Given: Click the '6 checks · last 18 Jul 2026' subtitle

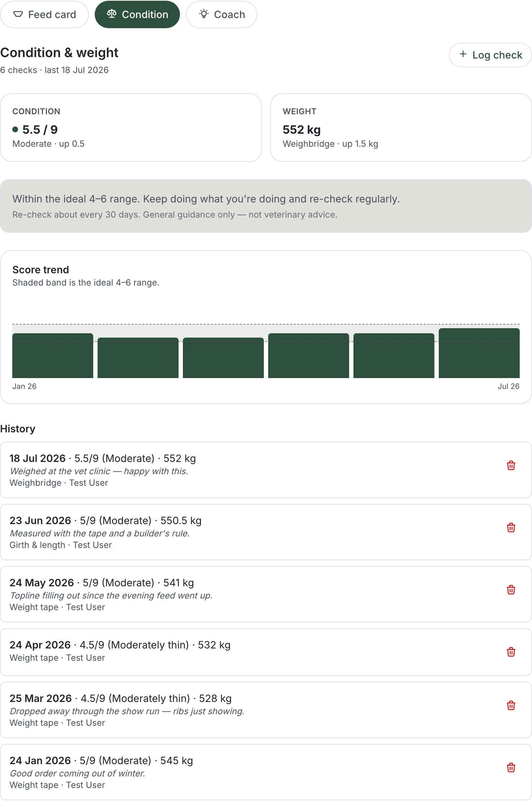Looking at the screenshot, I should (x=54, y=70).
